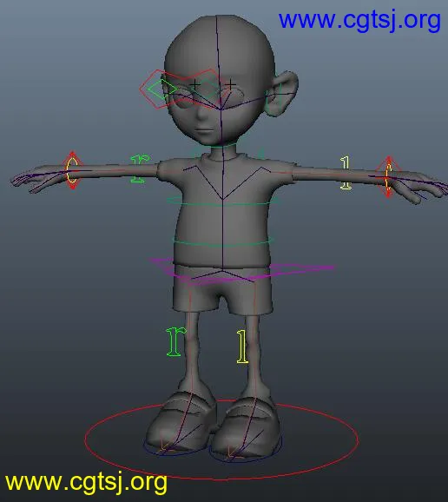
Task: Select the green 'r' leg control
Action: [x=176, y=341]
